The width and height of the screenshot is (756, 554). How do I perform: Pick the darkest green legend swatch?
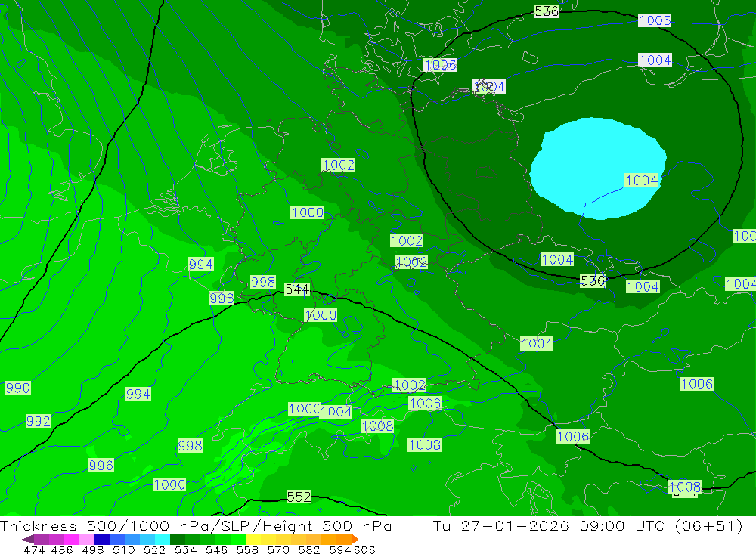pyautogui.click(x=178, y=539)
